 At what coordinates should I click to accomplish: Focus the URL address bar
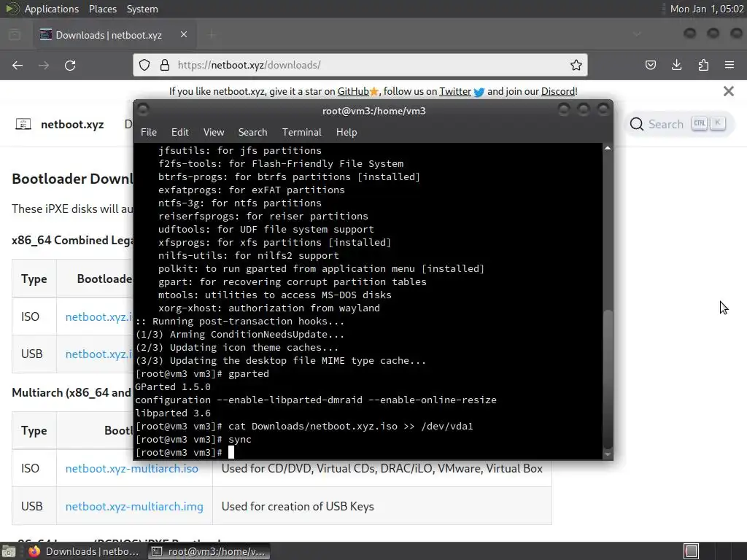[x=362, y=65]
